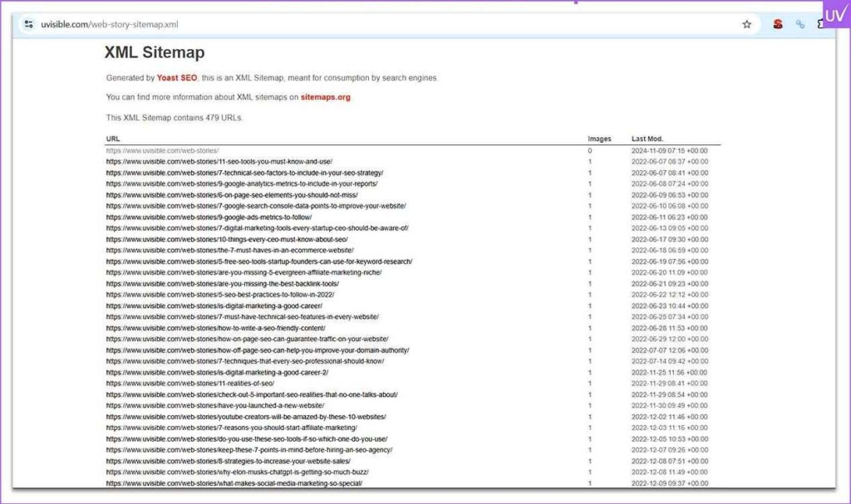Sort by the URL column header
The image size is (851, 504).
click(x=113, y=139)
